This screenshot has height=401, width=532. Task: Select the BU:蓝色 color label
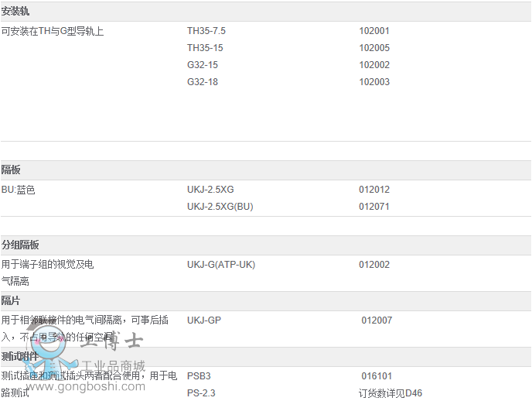19,190
